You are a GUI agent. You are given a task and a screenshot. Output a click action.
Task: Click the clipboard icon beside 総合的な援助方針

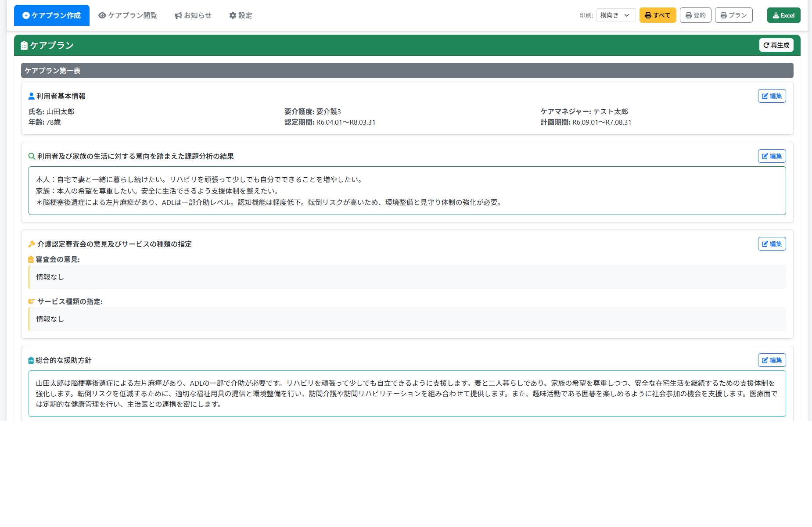[x=31, y=360]
